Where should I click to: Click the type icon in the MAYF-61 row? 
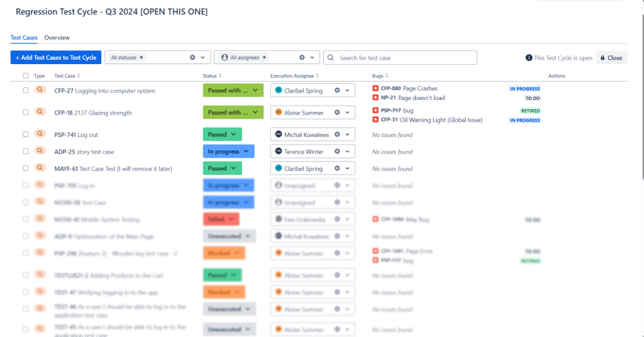click(x=40, y=168)
